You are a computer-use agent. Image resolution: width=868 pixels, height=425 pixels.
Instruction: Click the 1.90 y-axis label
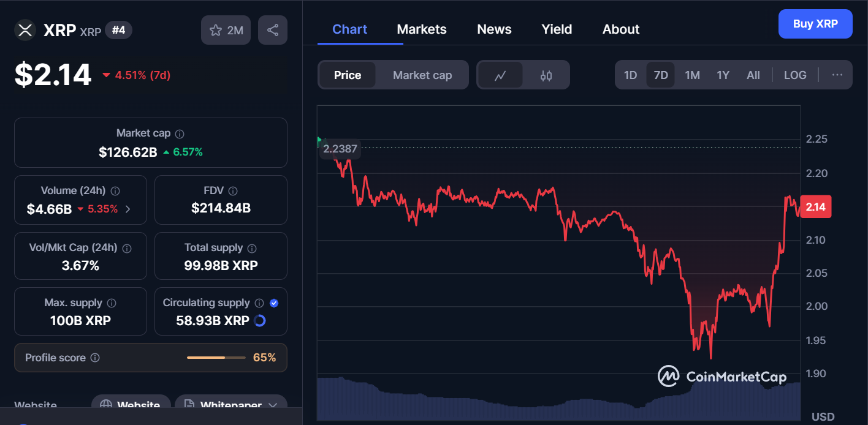point(816,374)
